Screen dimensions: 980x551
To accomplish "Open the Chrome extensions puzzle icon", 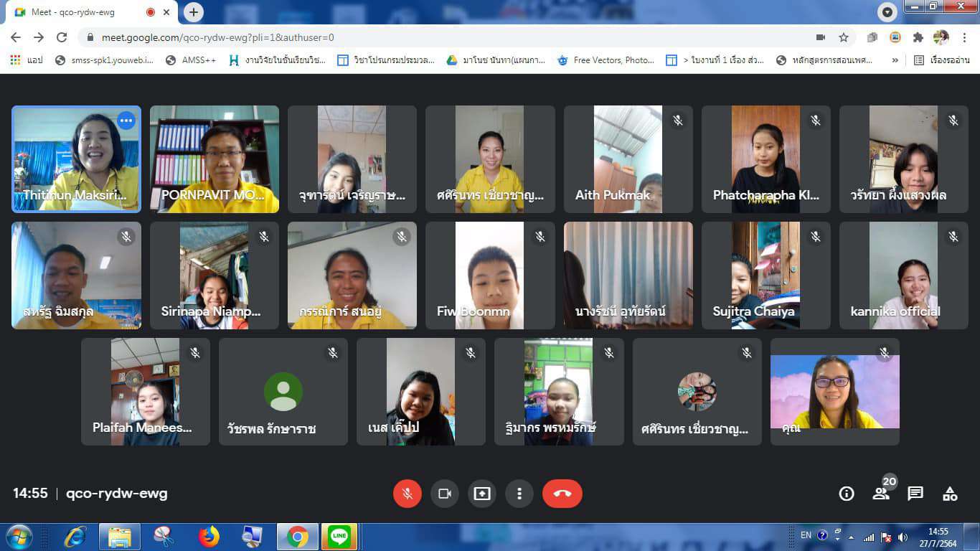I will 918,37.
